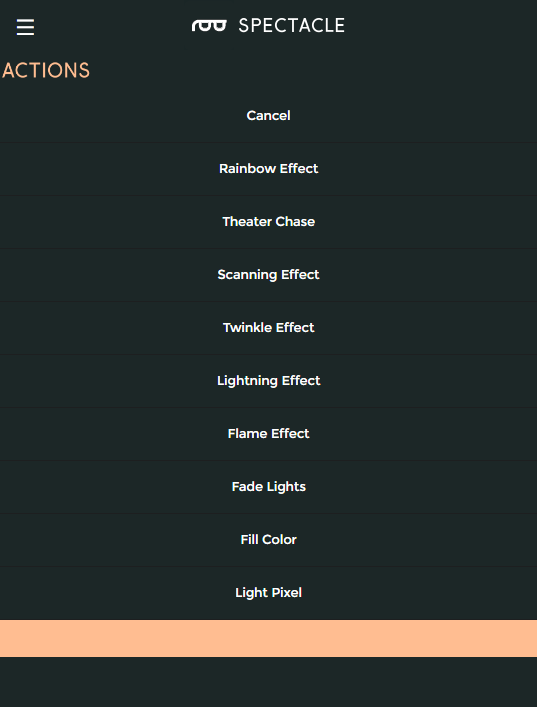Click the orange bar below Light Pixel
The image size is (537, 707).
coord(268,638)
